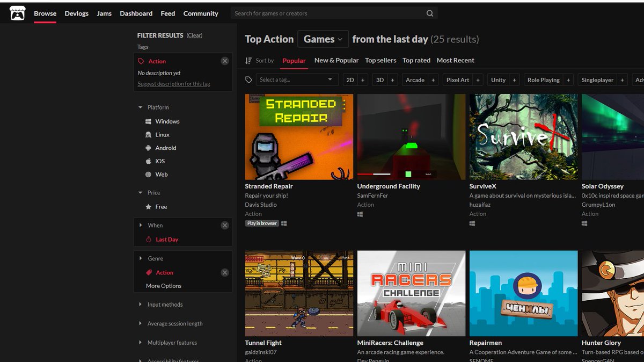Screen dimensions: 644x362
Task: Open the SurviveX cover thumbnail
Action: click(523, 137)
